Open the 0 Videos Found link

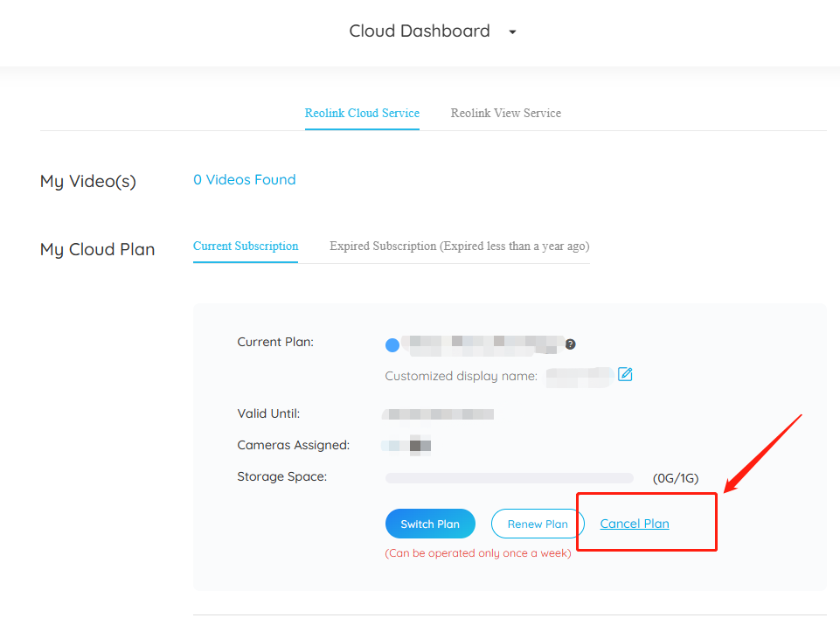[x=244, y=180]
